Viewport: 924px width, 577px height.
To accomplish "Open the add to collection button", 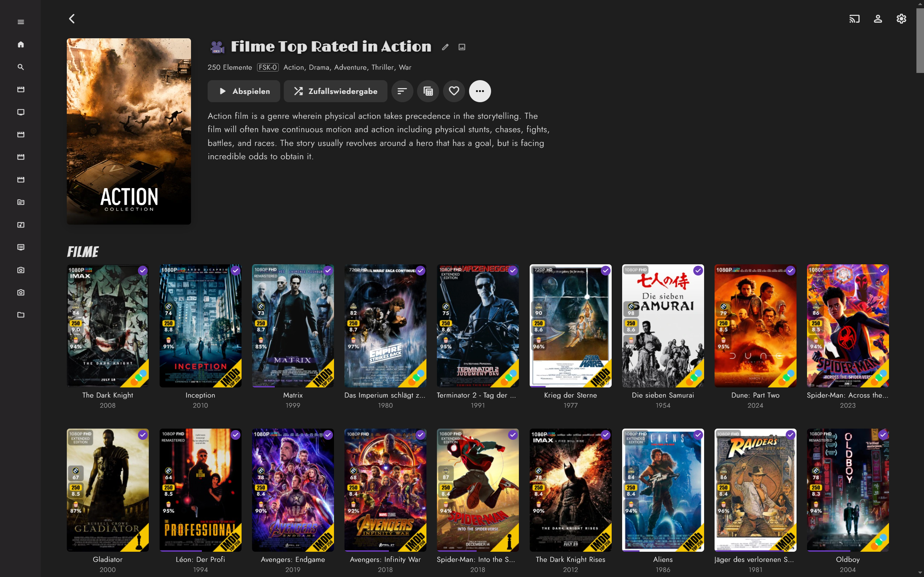I will point(428,91).
